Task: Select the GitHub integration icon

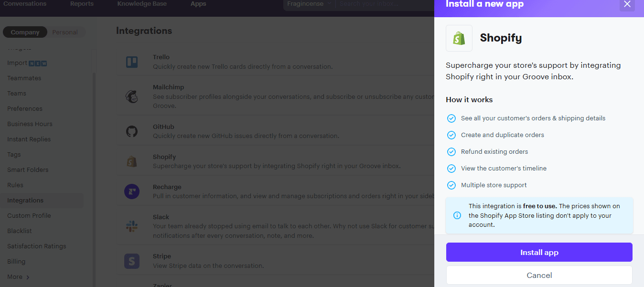Action: (132, 131)
